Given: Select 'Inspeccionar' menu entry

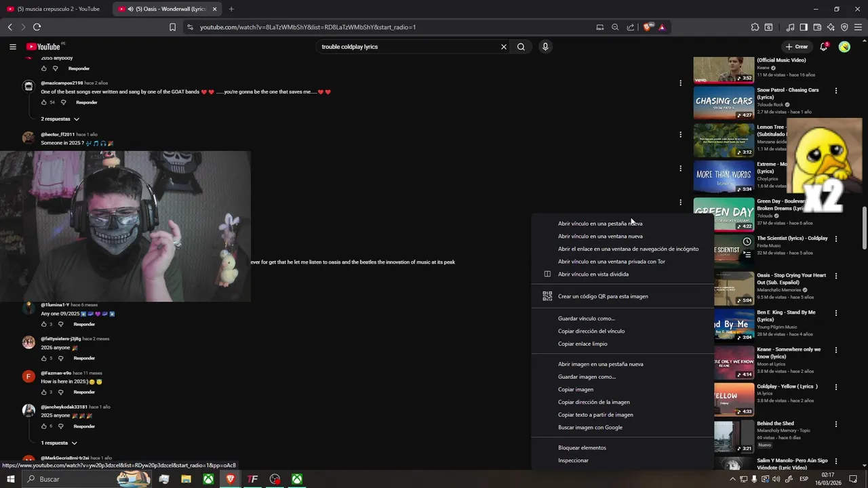Looking at the screenshot, I should [622, 461].
